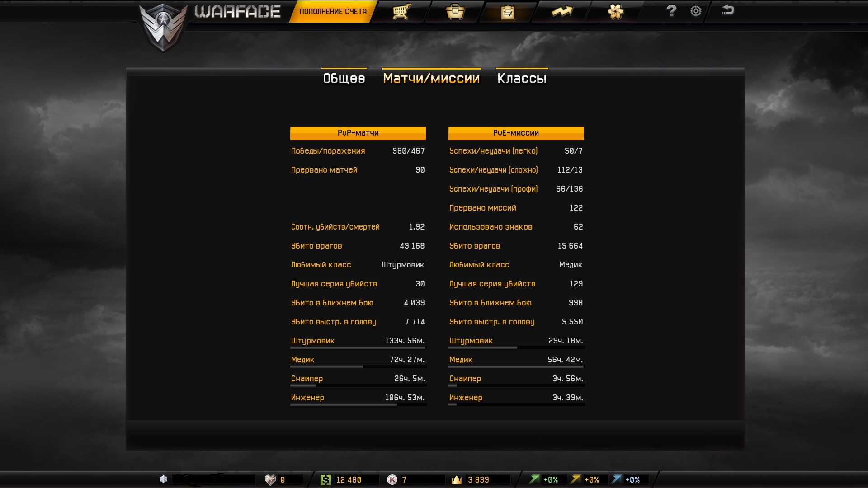Click the back arrow icon
The image size is (868, 488).
[727, 10]
